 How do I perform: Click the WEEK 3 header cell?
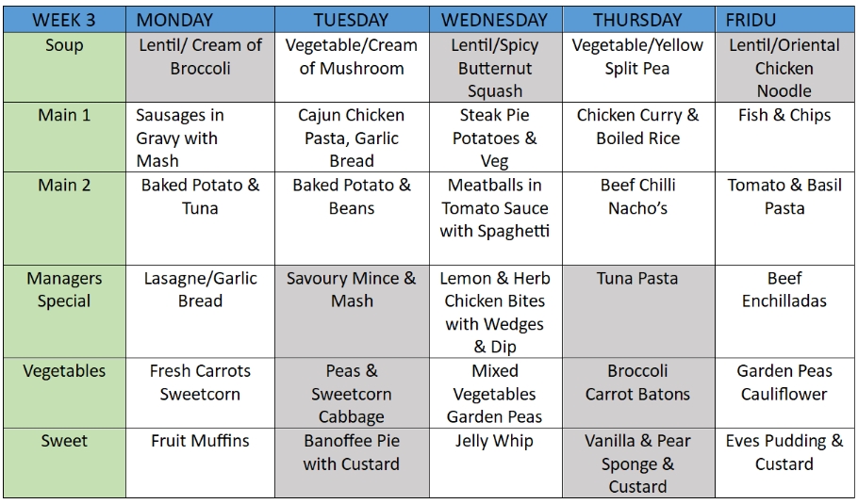pyautogui.click(x=64, y=19)
